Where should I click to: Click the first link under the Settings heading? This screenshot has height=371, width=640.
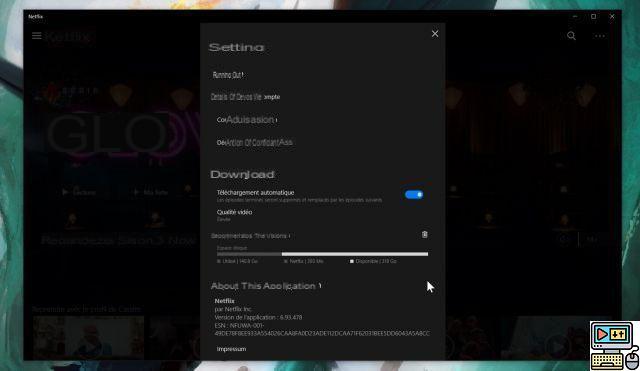click(228, 75)
